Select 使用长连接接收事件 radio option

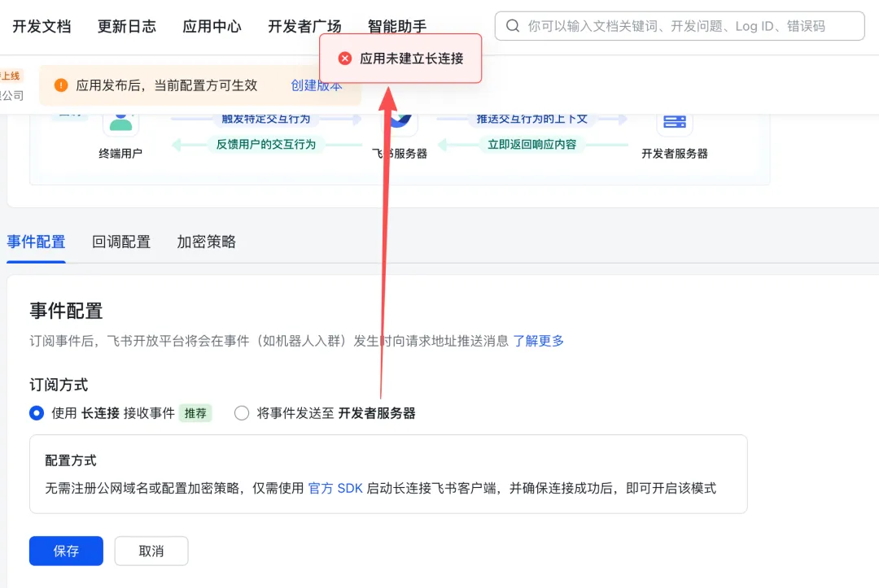(37, 413)
